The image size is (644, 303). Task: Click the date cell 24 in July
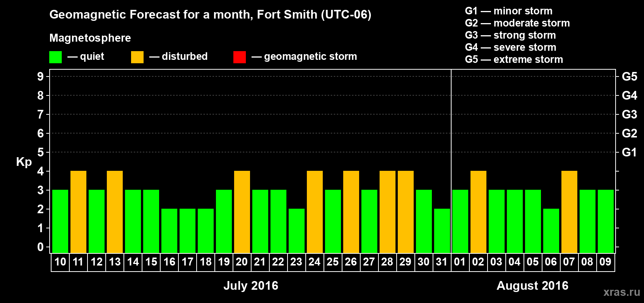click(314, 262)
